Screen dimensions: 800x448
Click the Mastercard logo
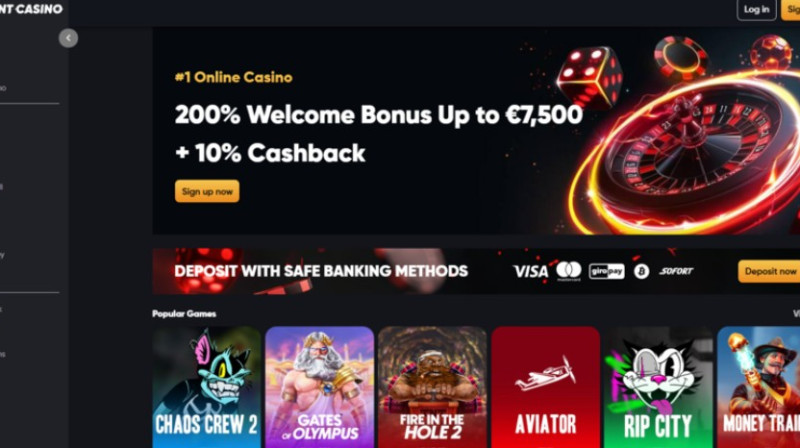tap(568, 271)
